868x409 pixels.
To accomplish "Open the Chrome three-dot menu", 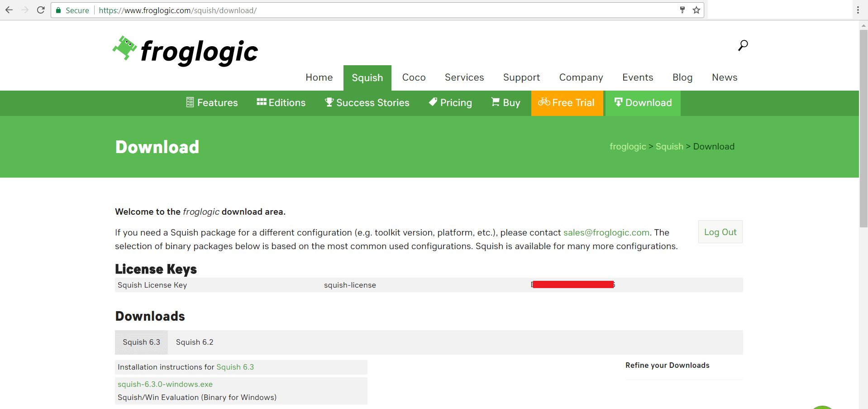I will [858, 10].
